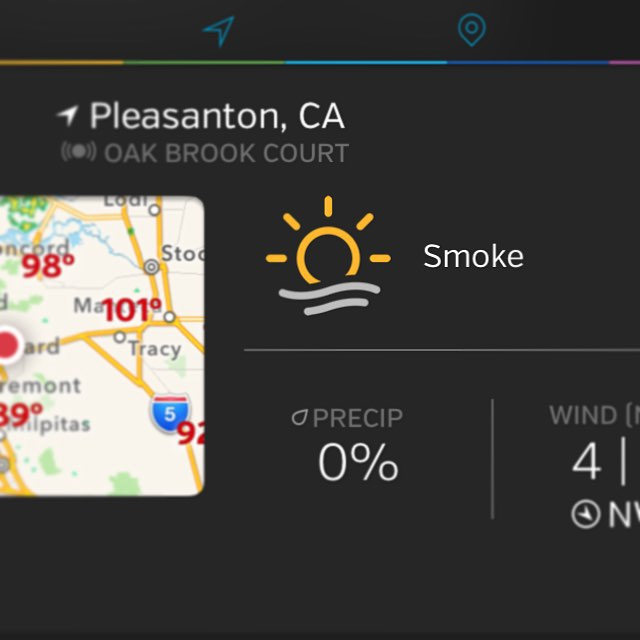Viewport: 640px width, 640px height.
Task: Tap the sun and smoke weather icon
Action: click(328, 256)
